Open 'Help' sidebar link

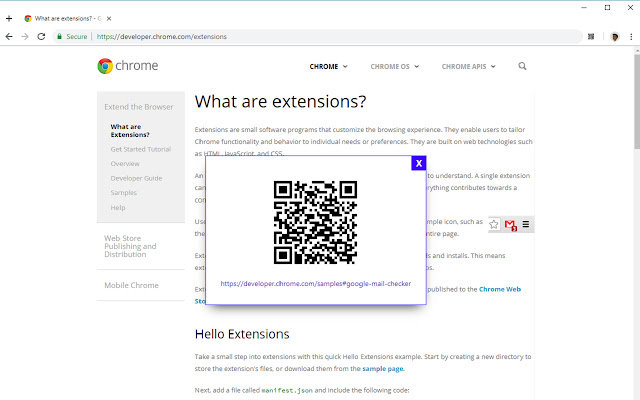click(x=118, y=208)
